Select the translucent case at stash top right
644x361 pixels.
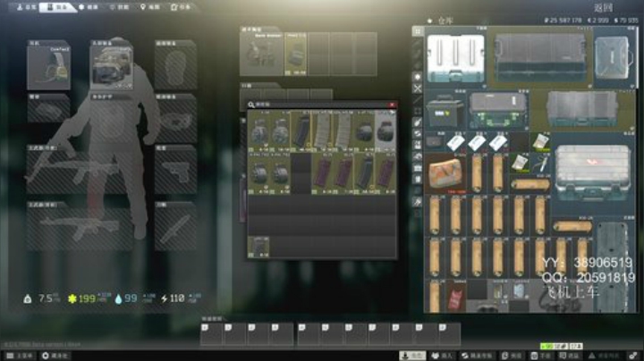[614, 58]
